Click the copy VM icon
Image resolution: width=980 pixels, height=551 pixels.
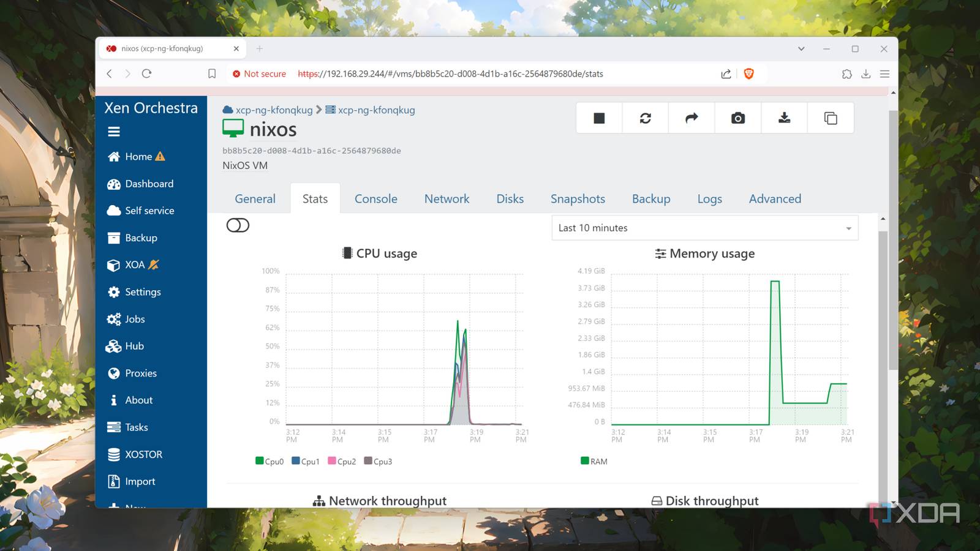coord(831,118)
